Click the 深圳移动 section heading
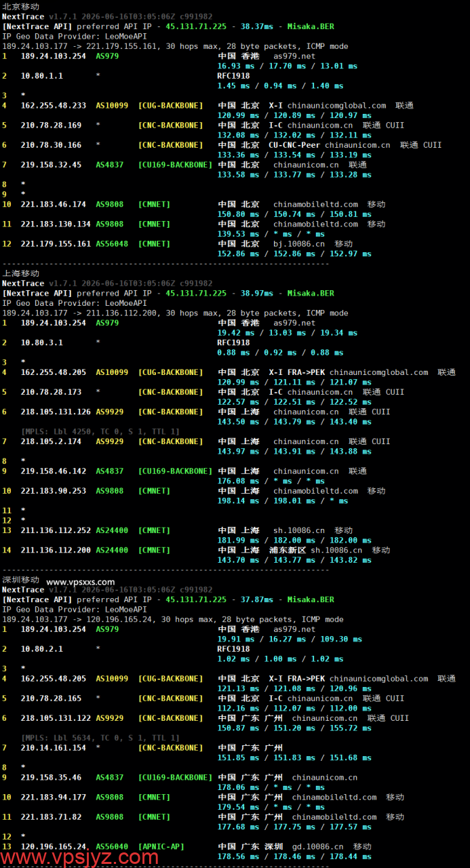470x868 pixels. [21, 580]
